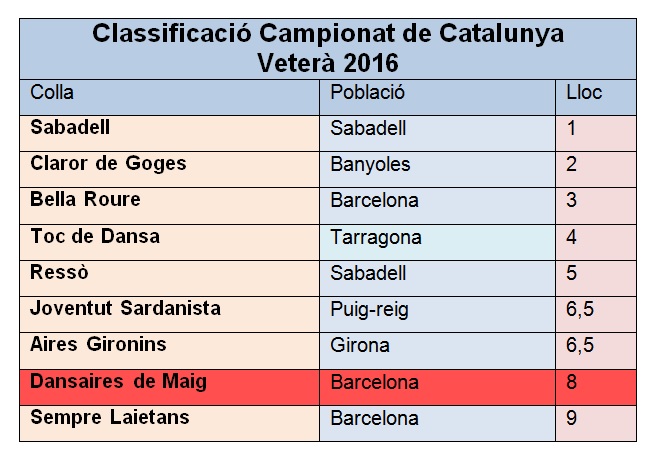663x465 pixels.
Task: Click the Sabadell colla name cell
Action: tap(170, 134)
